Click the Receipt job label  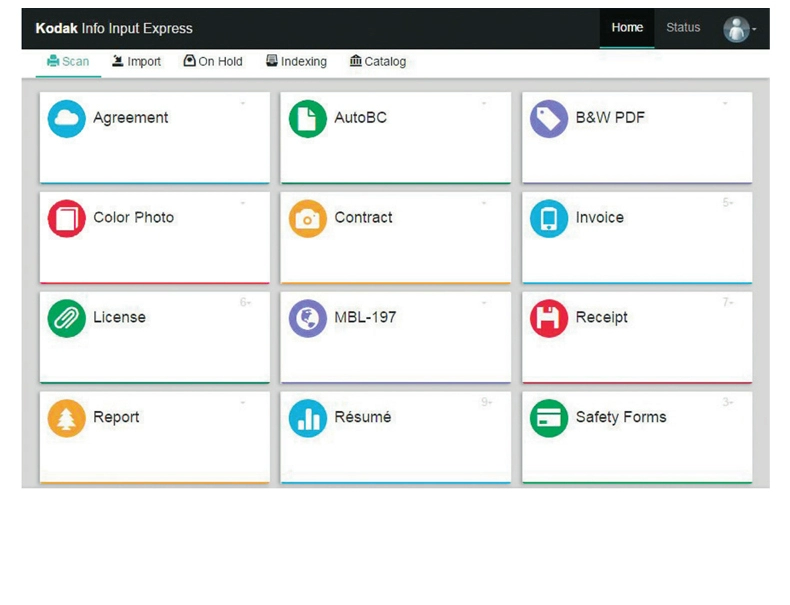[x=602, y=317]
